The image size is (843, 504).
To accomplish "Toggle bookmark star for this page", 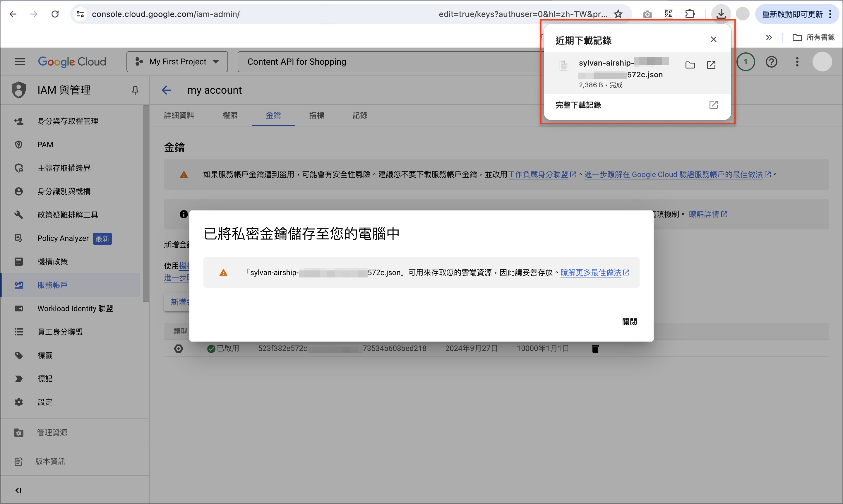I will (618, 14).
